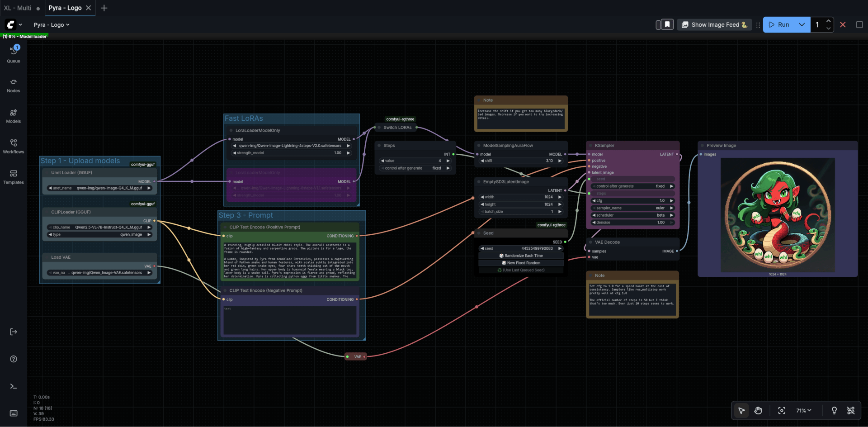Click the Show Image Feed button

(714, 25)
